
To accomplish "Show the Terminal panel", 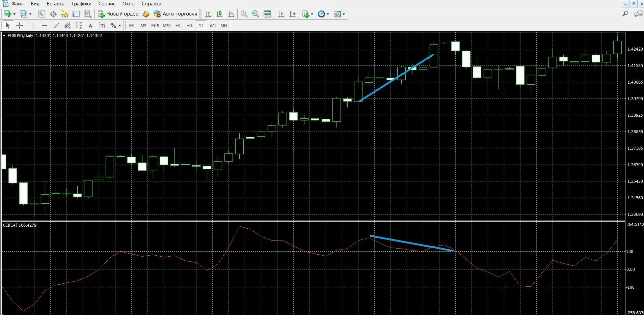I will [76, 14].
